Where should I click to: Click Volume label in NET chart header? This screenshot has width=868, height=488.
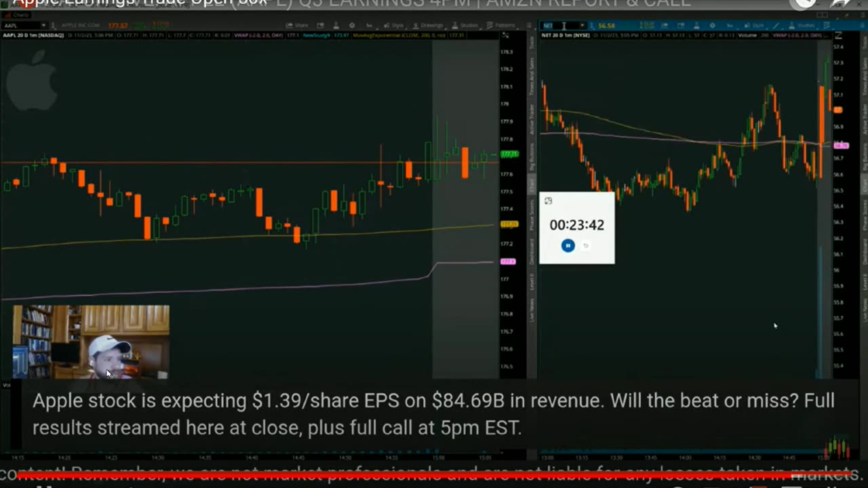click(747, 35)
